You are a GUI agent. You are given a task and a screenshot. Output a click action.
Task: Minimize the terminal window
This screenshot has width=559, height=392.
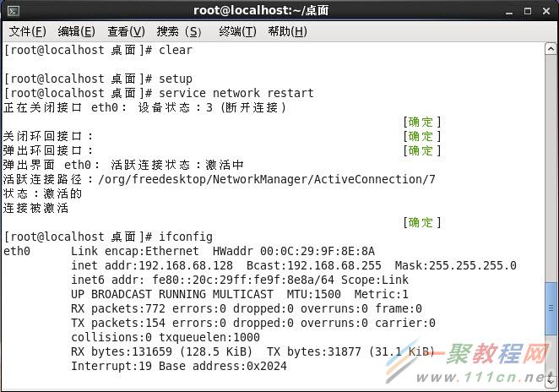click(x=509, y=12)
